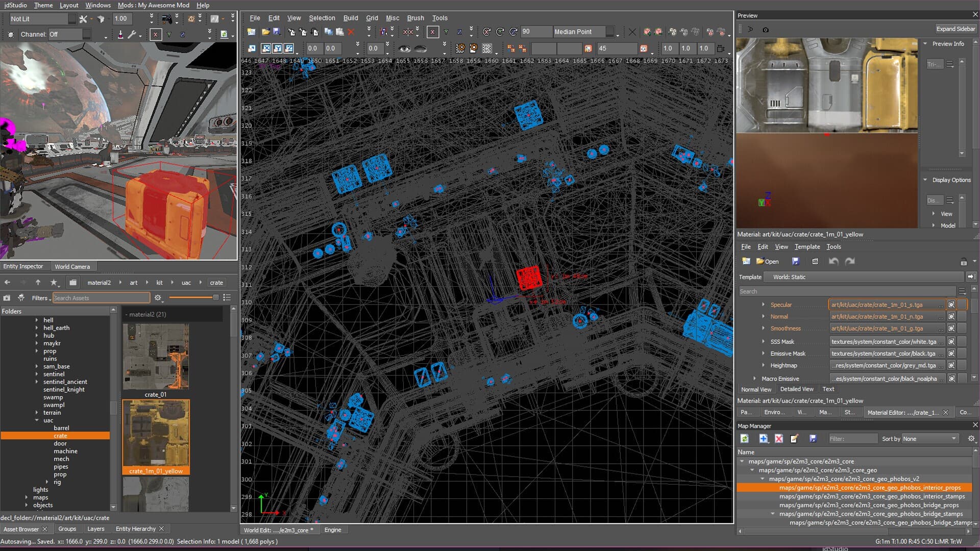Save the material in the Material Editor

coord(795,261)
